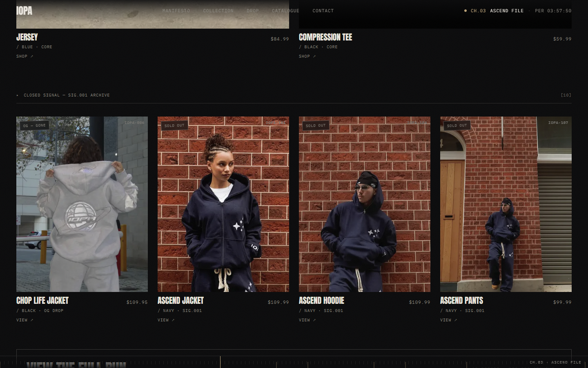Click the footer CH.03 · Ascend File label
Viewport: 588px width, 368px height.
[555, 362]
